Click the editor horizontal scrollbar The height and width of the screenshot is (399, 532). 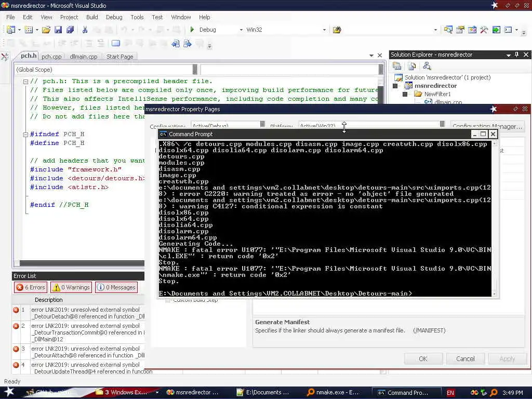click(82, 263)
